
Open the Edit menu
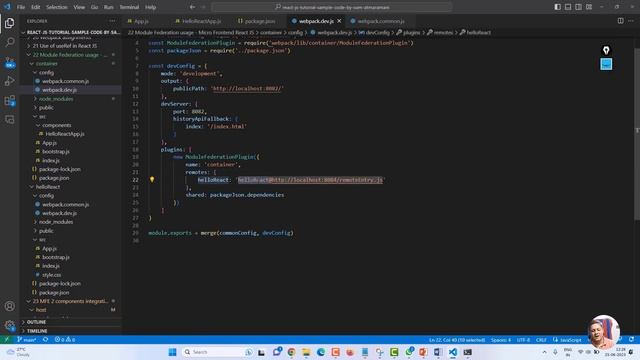point(36,7)
